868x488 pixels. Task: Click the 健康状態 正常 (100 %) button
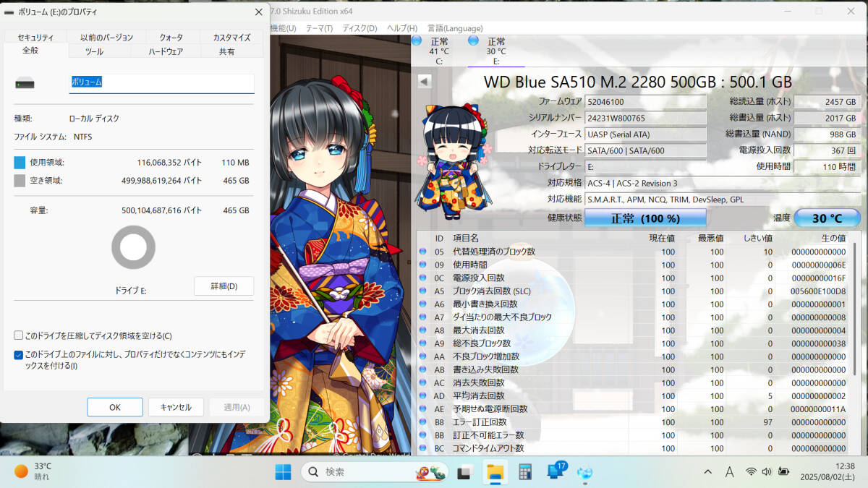pyautogui.click(x=645, y=218)
